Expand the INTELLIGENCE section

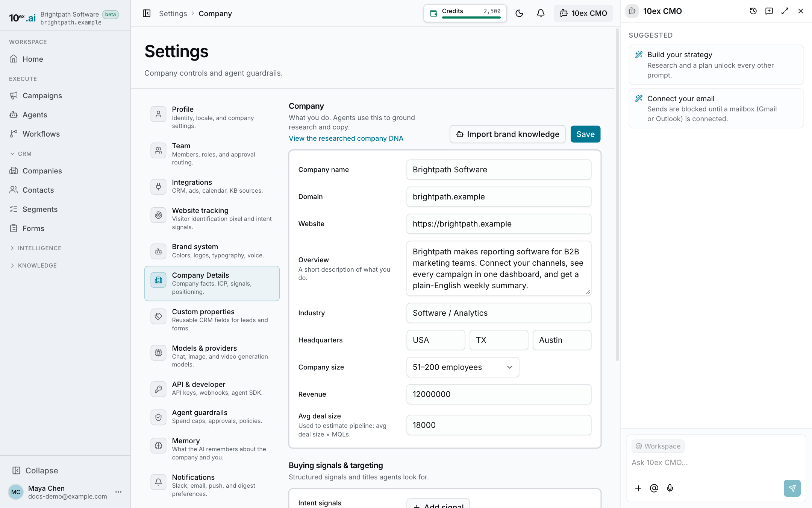click(36, 248)
